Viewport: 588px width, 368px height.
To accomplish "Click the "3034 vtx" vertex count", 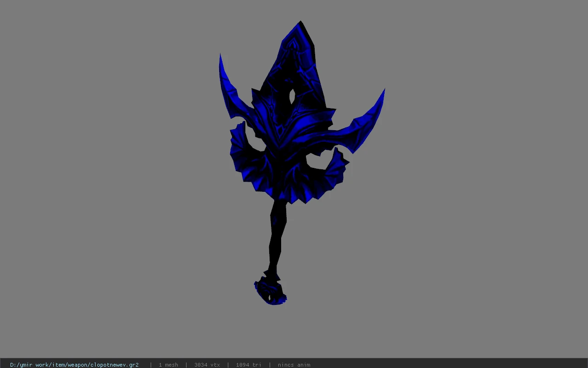I will pyautogui.click(x=207, y=365).
